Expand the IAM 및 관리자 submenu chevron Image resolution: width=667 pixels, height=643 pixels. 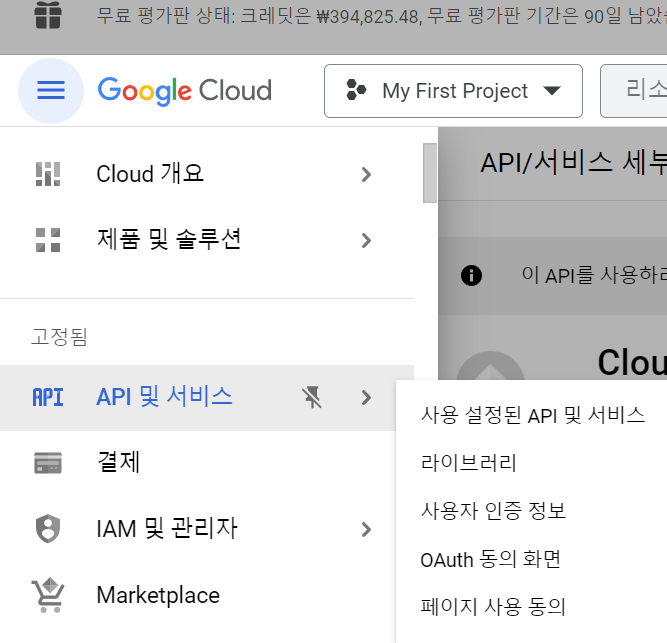366,529
